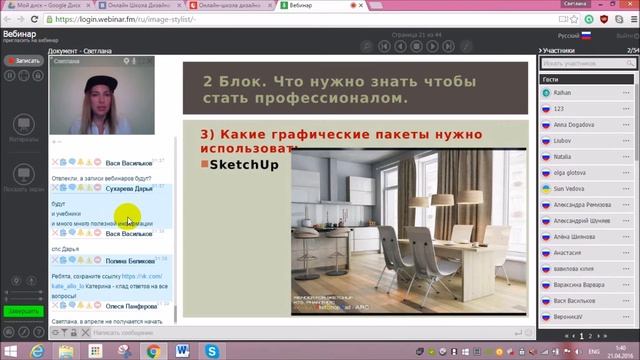The image size is (640, 360).
Task: Select participant Liubov in guest list
Action: point(587,141)
